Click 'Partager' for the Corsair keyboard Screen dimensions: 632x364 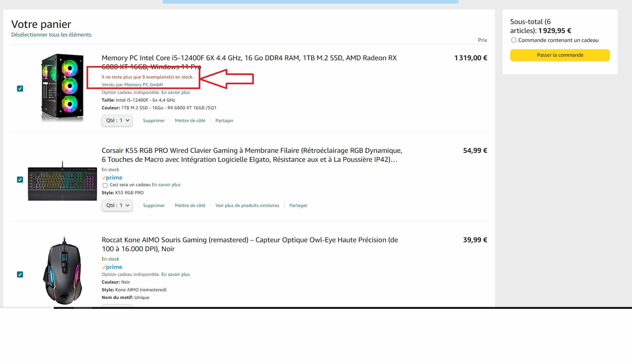(298, 205)
